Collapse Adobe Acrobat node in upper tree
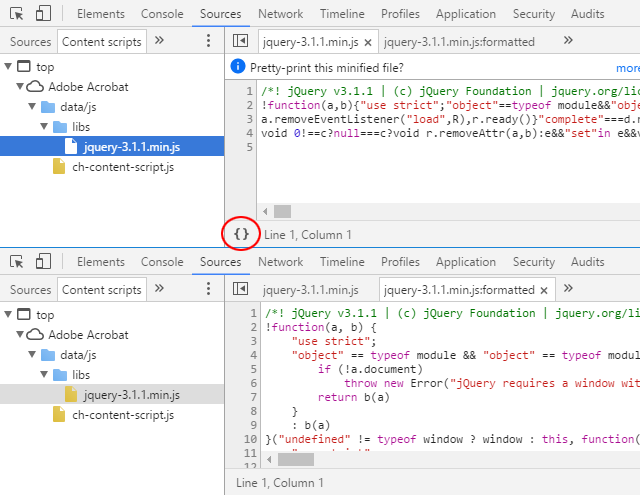This screenshot has width=640, height=495. pyautogui.click(x=19, y=86)
